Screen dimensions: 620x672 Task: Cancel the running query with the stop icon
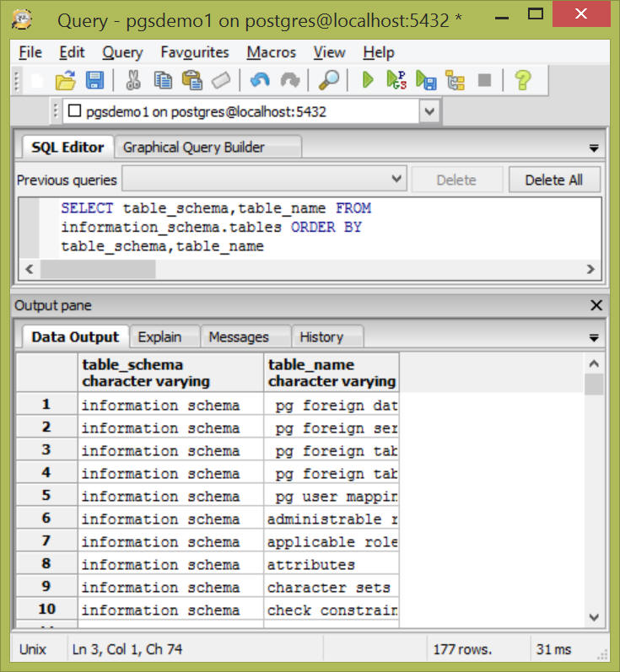[x=484, y=80]
